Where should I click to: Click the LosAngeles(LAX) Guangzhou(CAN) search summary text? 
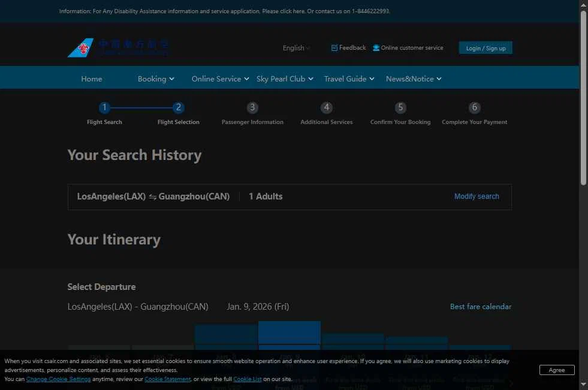point(153,196)
